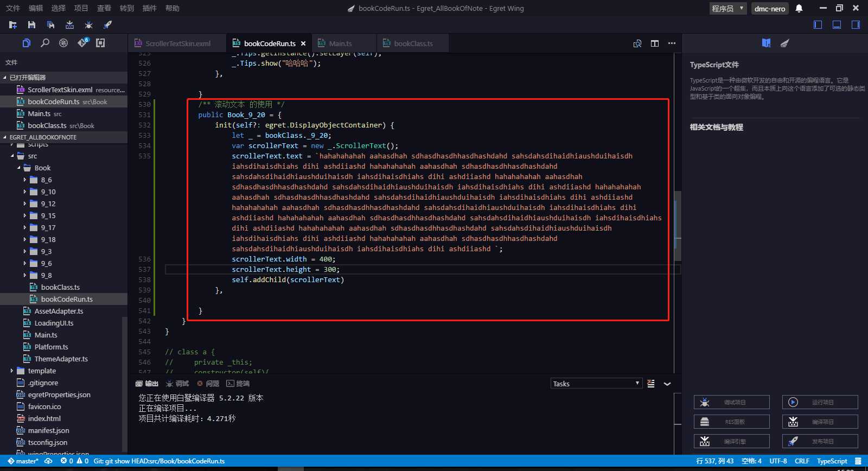868x471 pixels.
Task: Open the 文件 menu
Action: coord(13,8)
